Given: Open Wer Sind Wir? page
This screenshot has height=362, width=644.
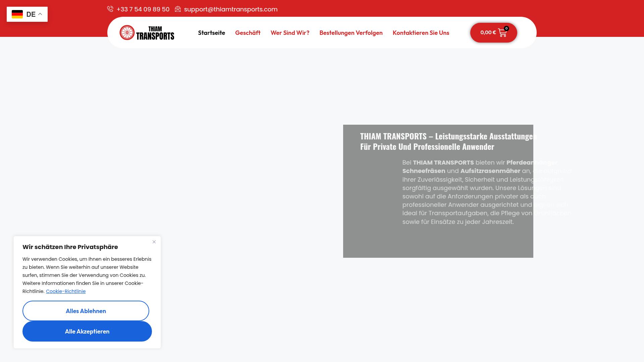Looking at the screenshot, I should click(290, 33).
